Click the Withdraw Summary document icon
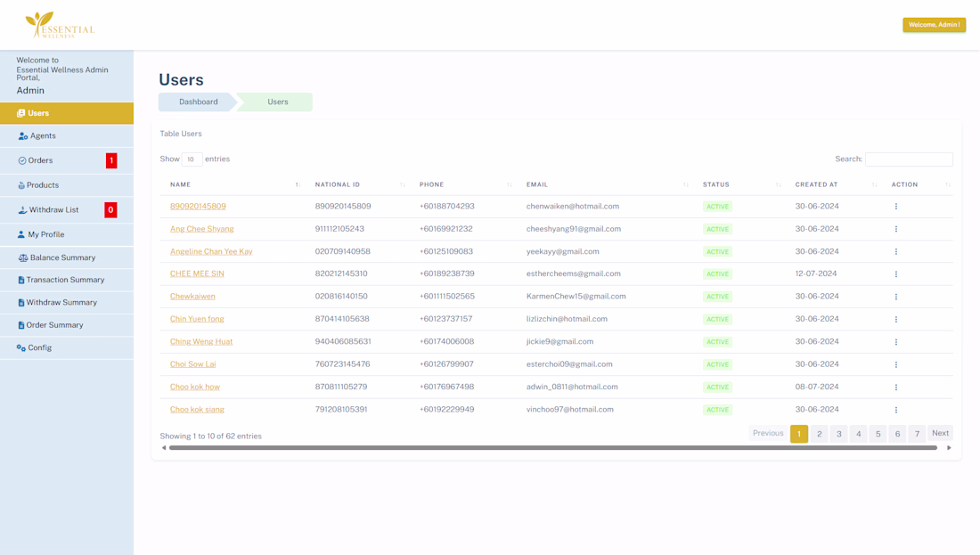The height and width of the screenshot is (555, 980). [21, 303]
